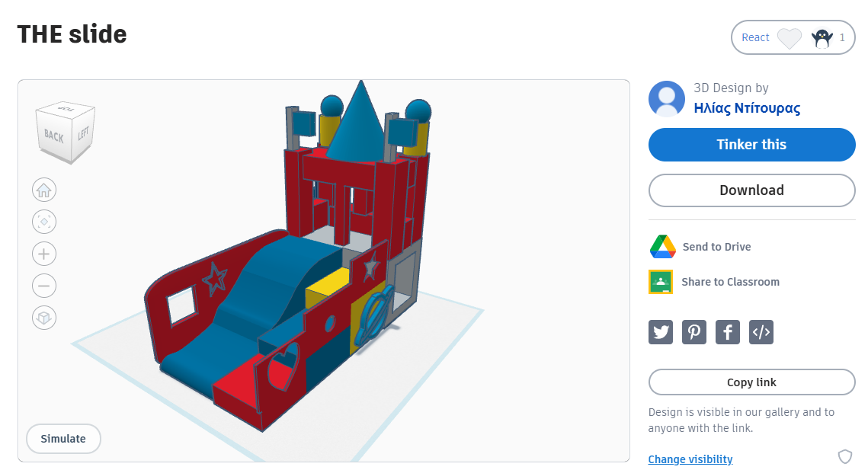
Task: Zoom in with the plus icon
Action: [44, 254]
